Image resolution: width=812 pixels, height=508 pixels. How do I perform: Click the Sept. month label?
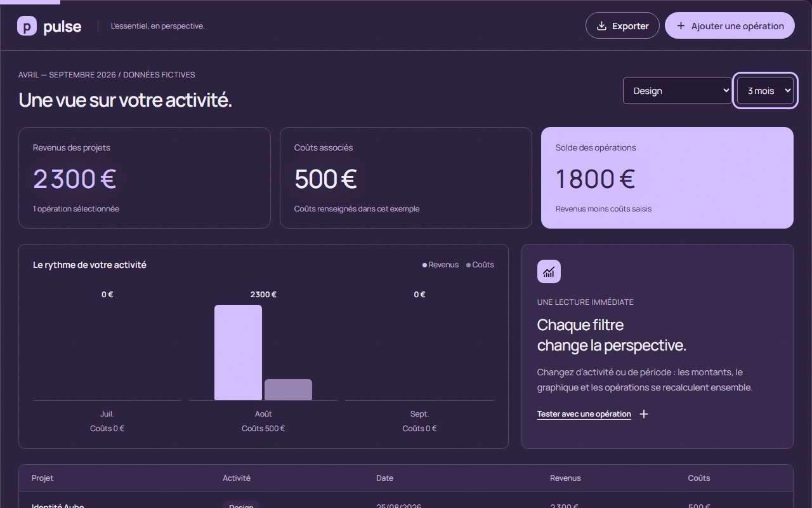[x=419, y=414]
